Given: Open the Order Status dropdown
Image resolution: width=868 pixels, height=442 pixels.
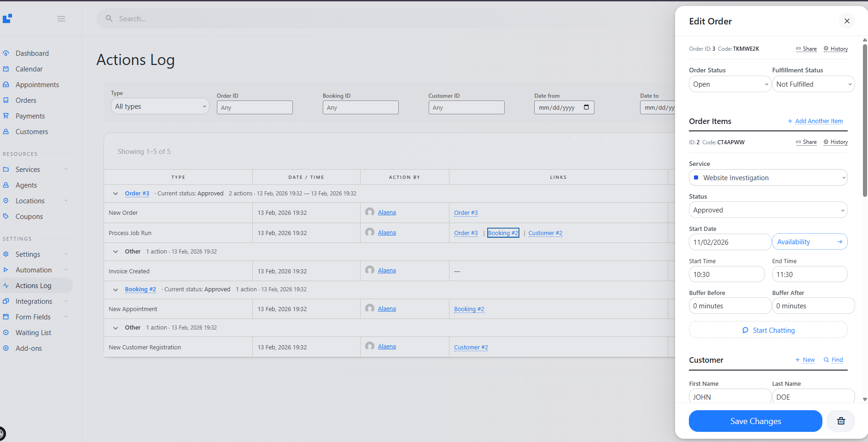Looking at the screenshot, I should 729,84.
